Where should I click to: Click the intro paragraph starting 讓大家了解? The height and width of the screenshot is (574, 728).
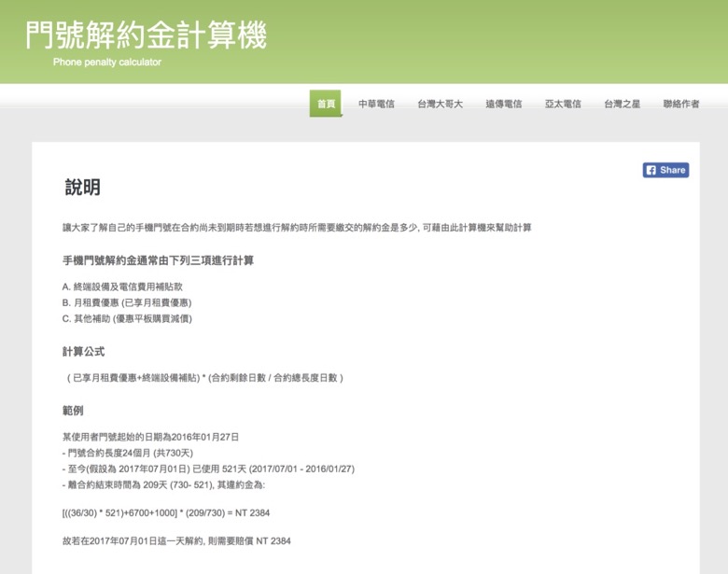tap(297, 228)
